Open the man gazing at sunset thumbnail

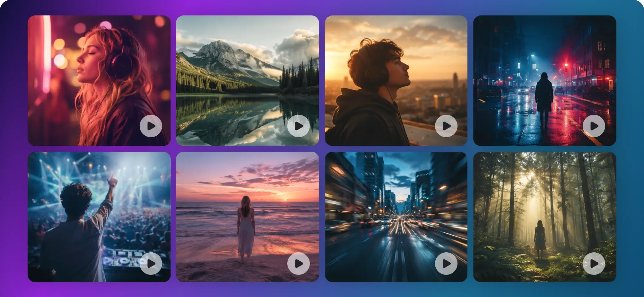[x=396, y=81]
